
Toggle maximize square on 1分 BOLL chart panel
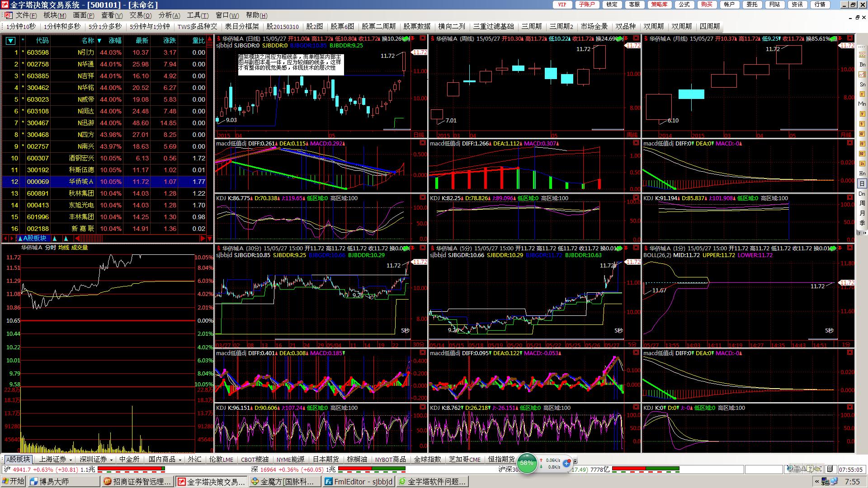click(x=849, y=248)
